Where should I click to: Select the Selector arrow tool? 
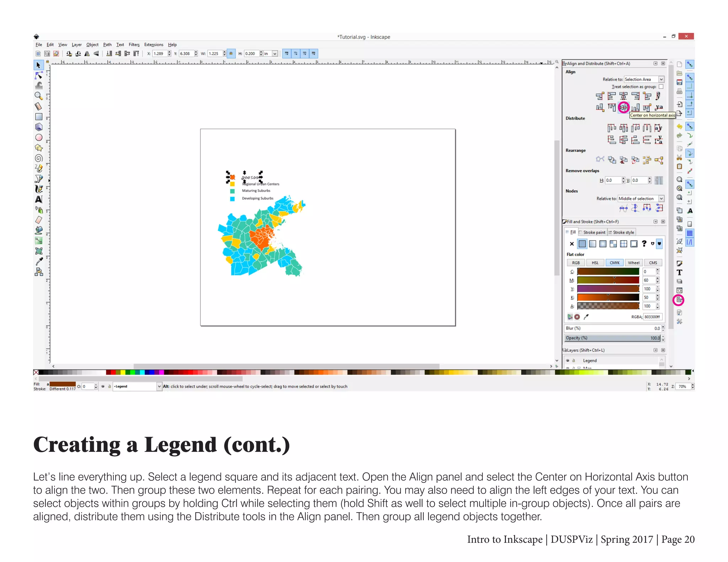point(38,65)
